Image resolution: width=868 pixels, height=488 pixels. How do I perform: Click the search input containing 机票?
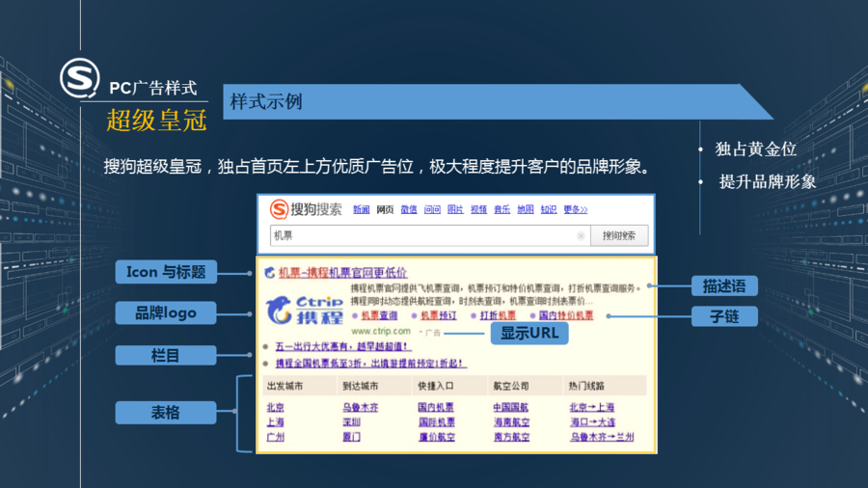coord(424,235)
